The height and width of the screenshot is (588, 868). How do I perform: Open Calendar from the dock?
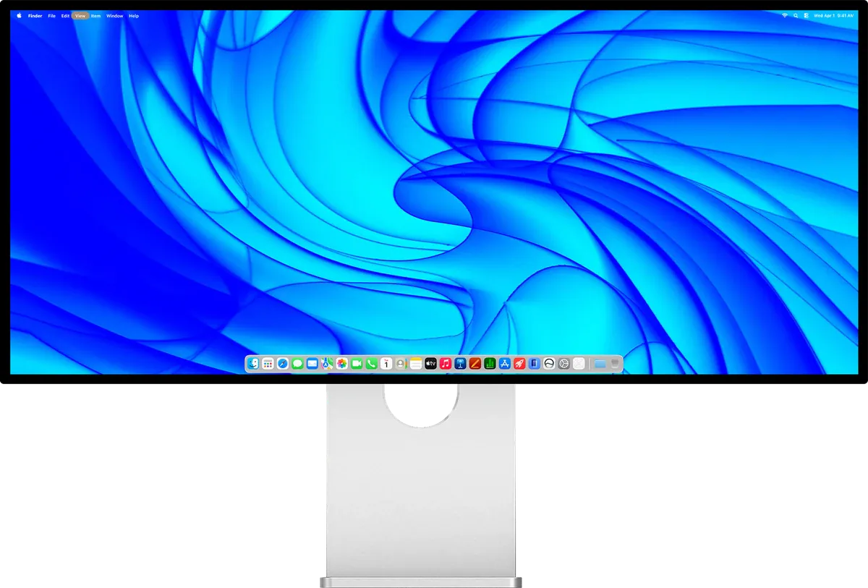[x=386, y=364]
